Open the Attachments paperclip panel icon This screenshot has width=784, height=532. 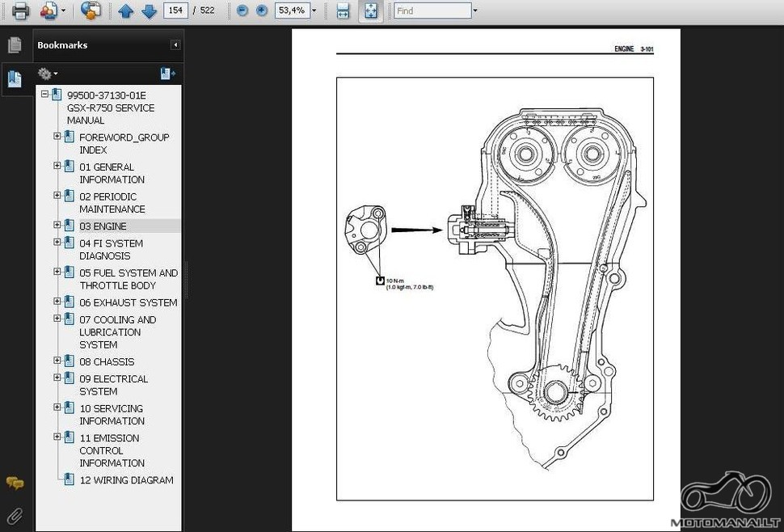click(15, 515)
